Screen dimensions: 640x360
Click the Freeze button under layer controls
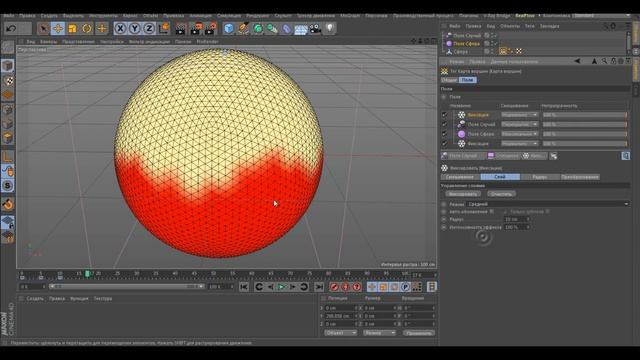point(463,194)
